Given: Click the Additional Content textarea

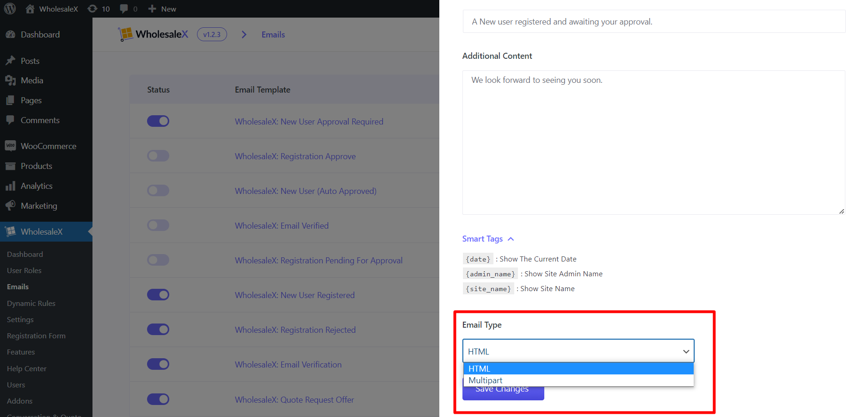Looking at the screenshot, I should point(654,143).
